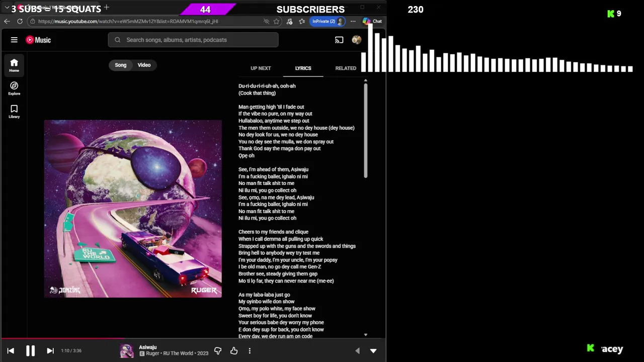644x362 pixels.
Task: Open the RELATED tab
Action: (346, 68)
